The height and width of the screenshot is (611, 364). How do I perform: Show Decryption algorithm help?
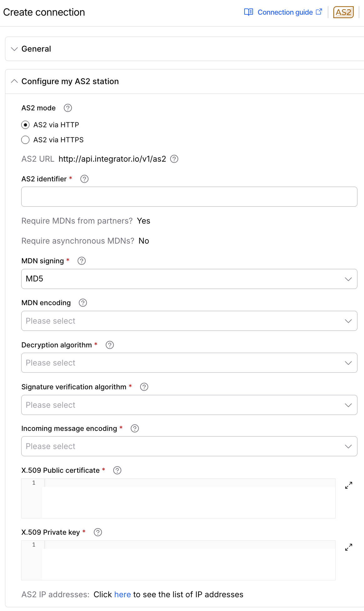[110, 345]
